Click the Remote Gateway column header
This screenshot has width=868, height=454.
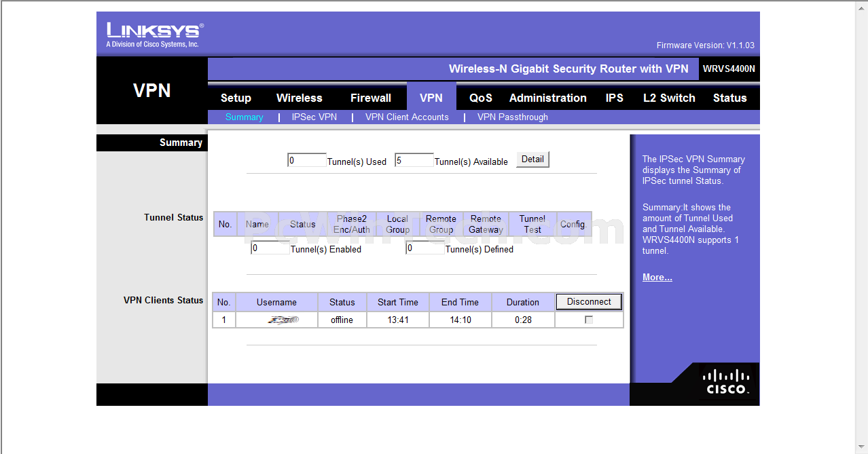pos(486,224)
